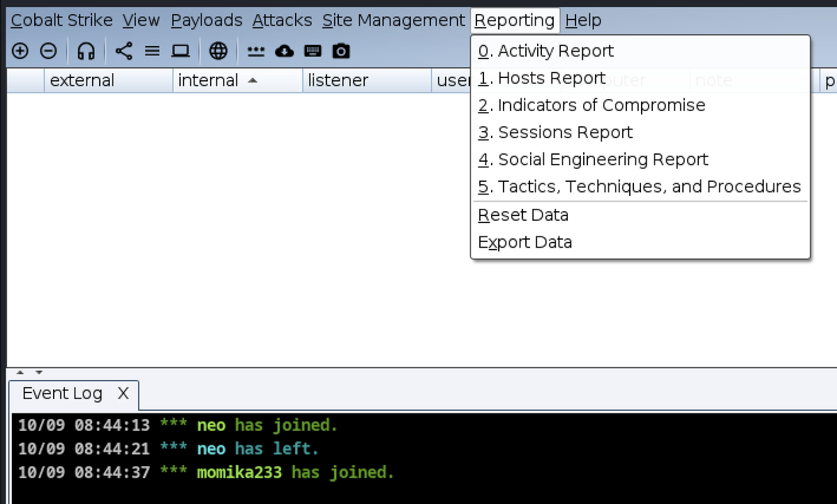The image size is (837, 504).
Task: Click the connect to team server plus icon
Action: pyautogui.click(x=20, y=51)
